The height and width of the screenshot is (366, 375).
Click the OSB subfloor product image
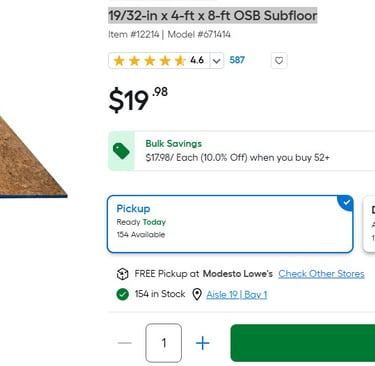33,157
